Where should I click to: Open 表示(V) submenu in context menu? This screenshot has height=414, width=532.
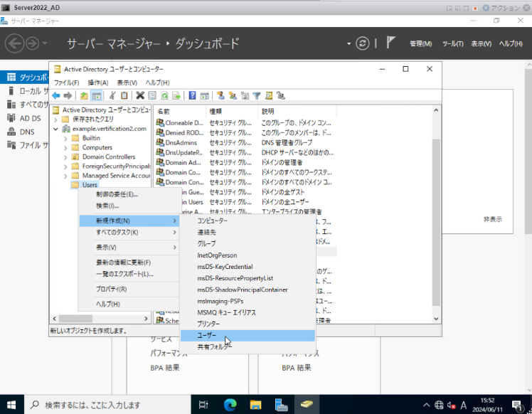129,248
